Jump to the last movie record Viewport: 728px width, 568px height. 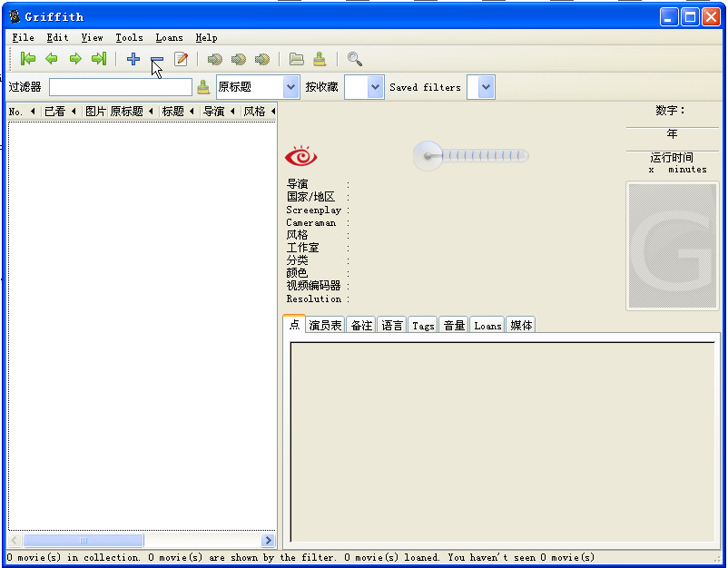pyautogui.click(x=99, y=59)
